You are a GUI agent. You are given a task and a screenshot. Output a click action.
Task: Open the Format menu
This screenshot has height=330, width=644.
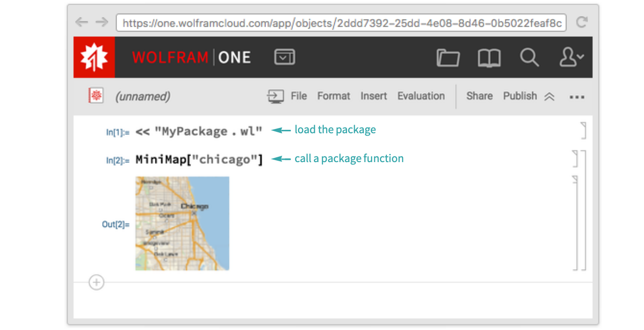pos(334,96)
